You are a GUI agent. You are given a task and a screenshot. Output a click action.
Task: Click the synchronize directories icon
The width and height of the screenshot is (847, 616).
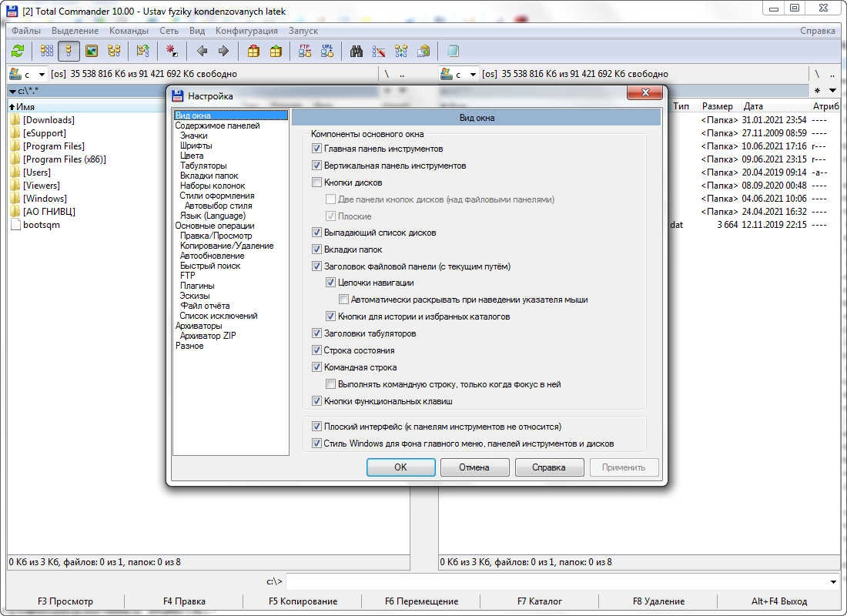pos(401,52)
